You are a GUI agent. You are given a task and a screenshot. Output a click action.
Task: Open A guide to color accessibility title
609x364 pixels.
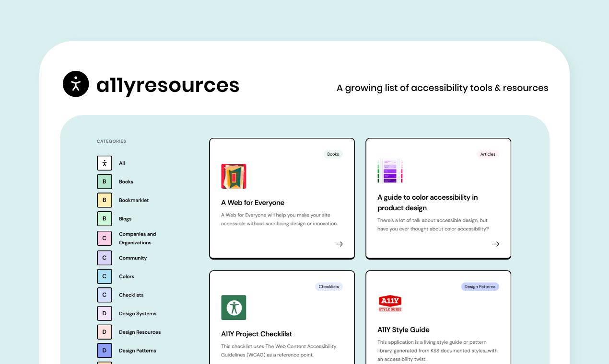428,203
